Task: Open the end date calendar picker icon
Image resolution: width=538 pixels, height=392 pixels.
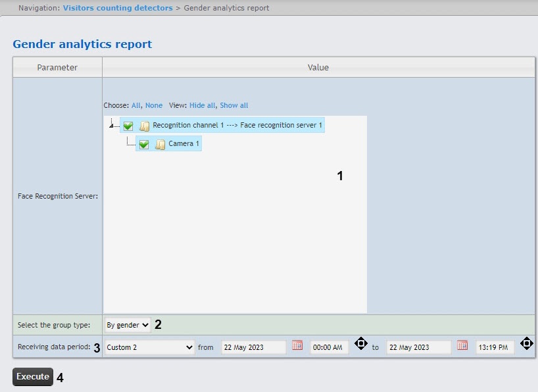Action: pyautogui.click(x=462, y=345)
